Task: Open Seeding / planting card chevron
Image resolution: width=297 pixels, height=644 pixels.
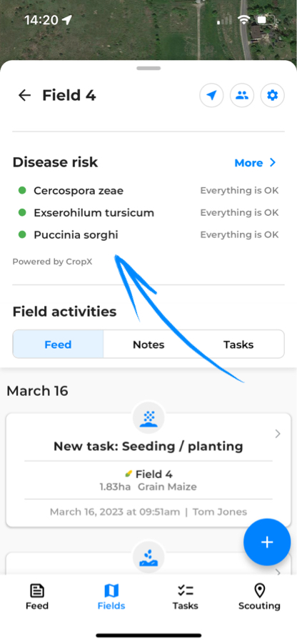Action: click(x=278, y=434)
